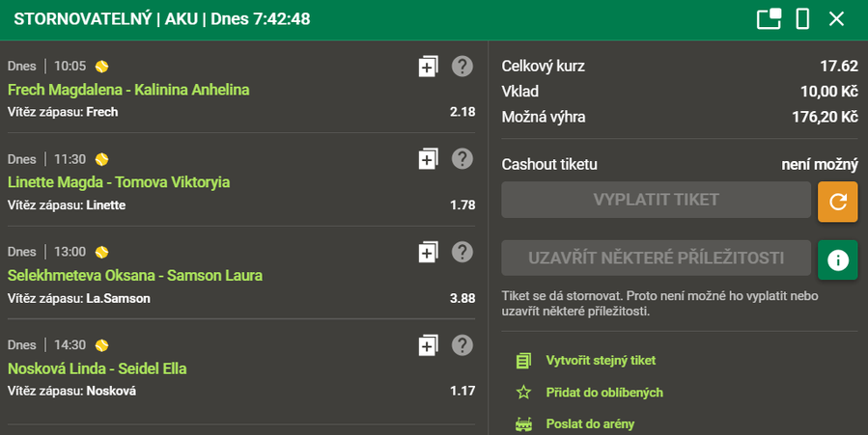
Task: Click Přidat do oblíbených link
Action: pyautogui.click(x=604, y=393)
